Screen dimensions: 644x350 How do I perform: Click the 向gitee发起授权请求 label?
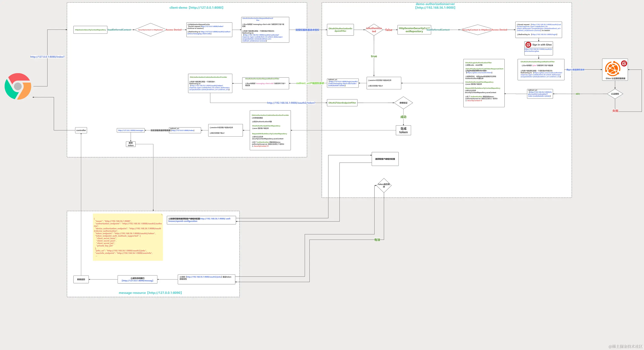pos(575,70)
